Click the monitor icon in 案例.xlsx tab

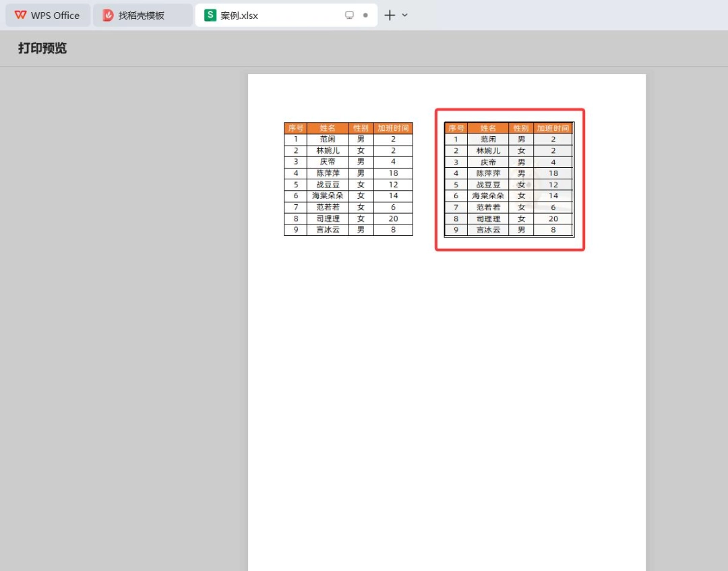pos(349,16)
